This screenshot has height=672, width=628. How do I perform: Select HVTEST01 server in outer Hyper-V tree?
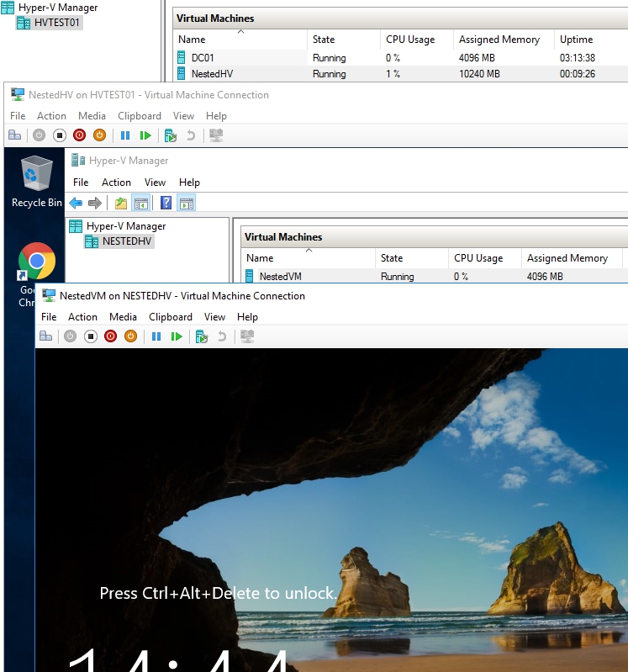click(x=57, y=23)
